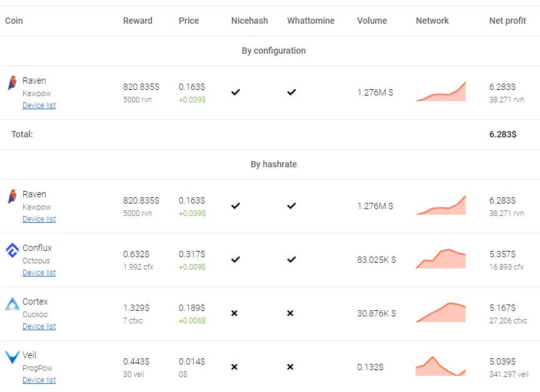Select the Veil coin name
This screenshot has height=392, width=540.
point(29,355)
